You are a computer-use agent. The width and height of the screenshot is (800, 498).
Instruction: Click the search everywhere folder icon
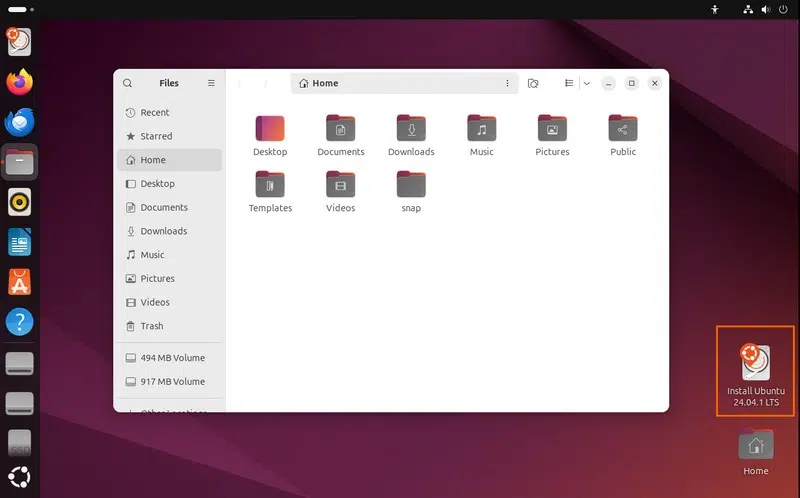tap(533, 83)
